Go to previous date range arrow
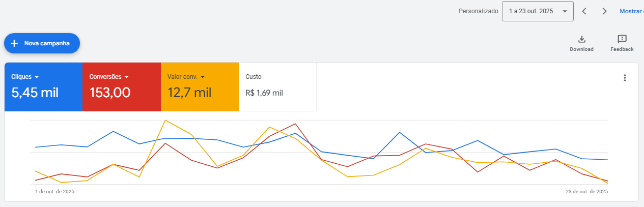644x207 pixels. coord(584,11)
